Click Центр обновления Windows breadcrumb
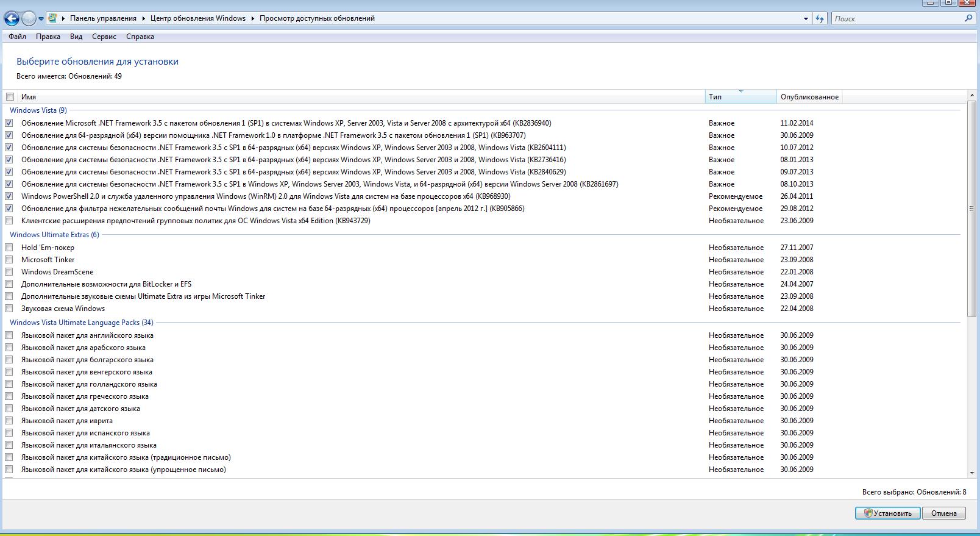 pos(198,18)
